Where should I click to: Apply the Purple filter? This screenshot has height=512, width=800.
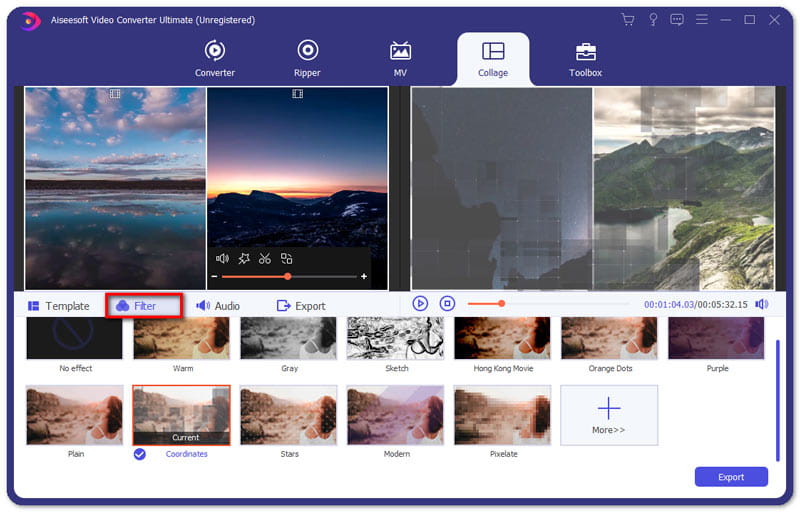tap(716, 338)
